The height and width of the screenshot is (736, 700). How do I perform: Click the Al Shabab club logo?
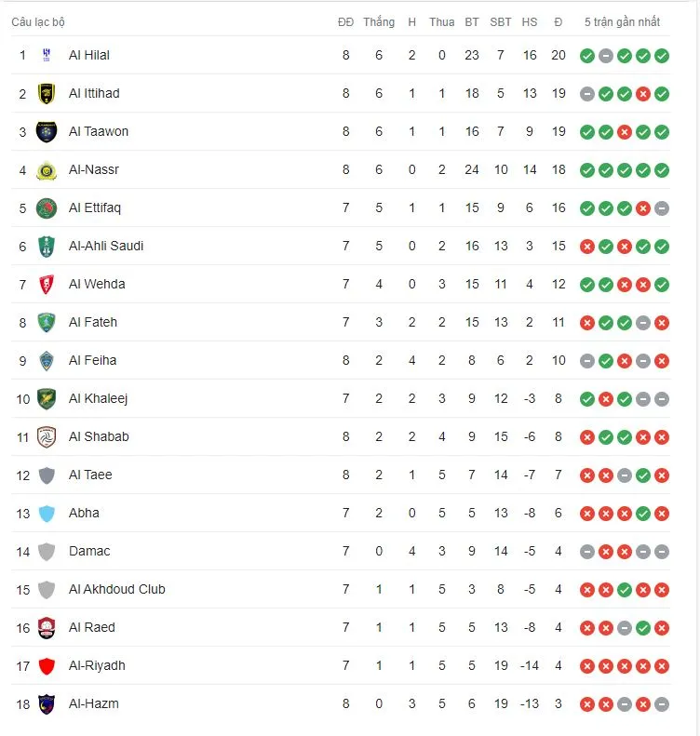click(47, 437)
